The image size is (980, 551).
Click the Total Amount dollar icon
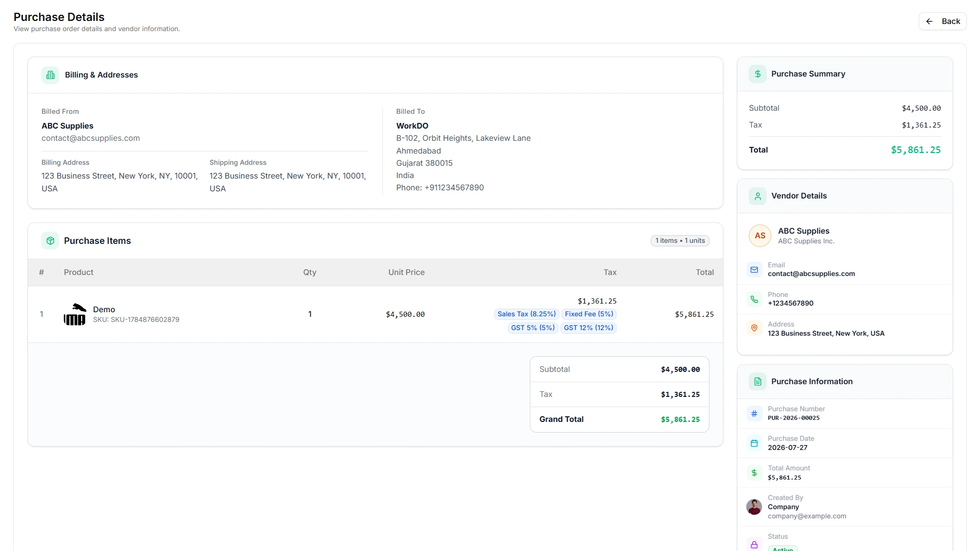click(x=754, y=472)
